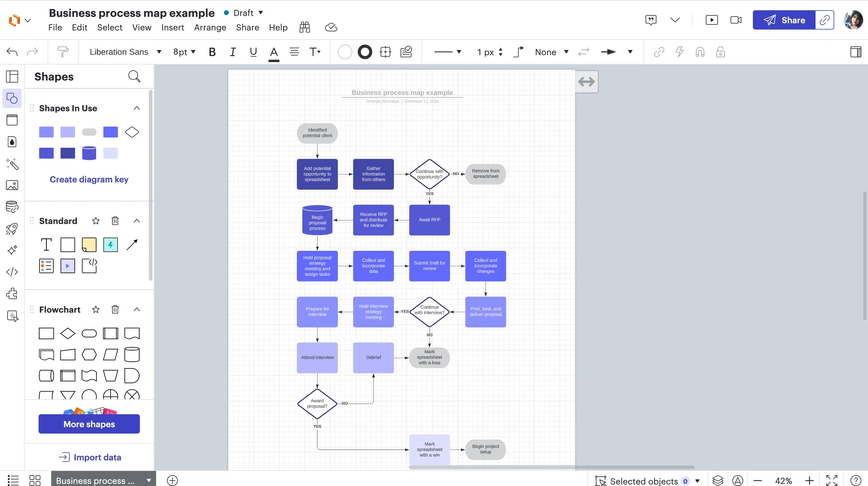Image resolution: width=868 pixels, height=486 pixels.
Task: Expand the Selected objects dropdown
Action: tap(697, 481)
